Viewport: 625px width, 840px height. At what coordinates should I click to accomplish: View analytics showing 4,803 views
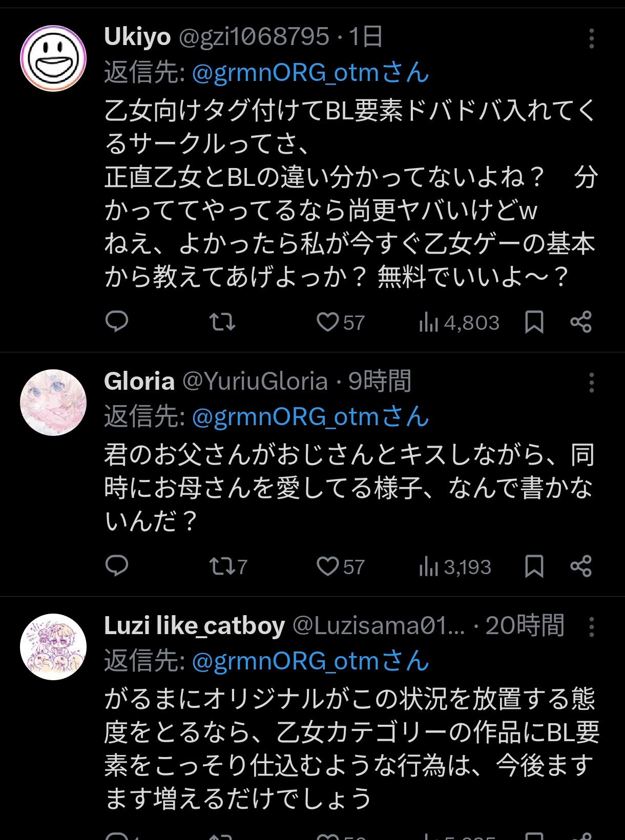pos(459,322)
